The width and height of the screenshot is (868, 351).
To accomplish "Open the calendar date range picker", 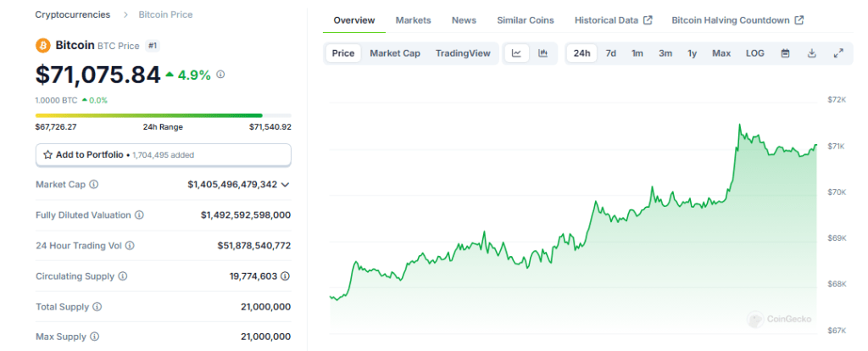I will [x=785, y=53].
